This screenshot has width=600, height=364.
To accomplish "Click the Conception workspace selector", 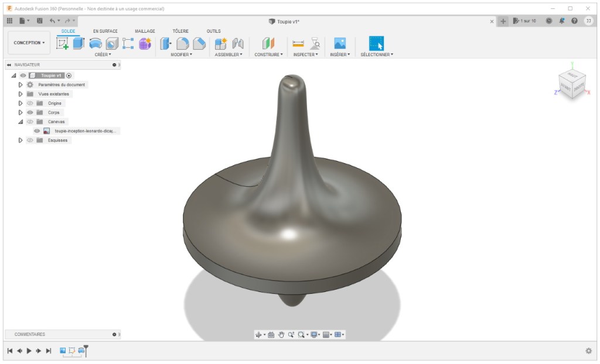I will (x=28, y=42).
